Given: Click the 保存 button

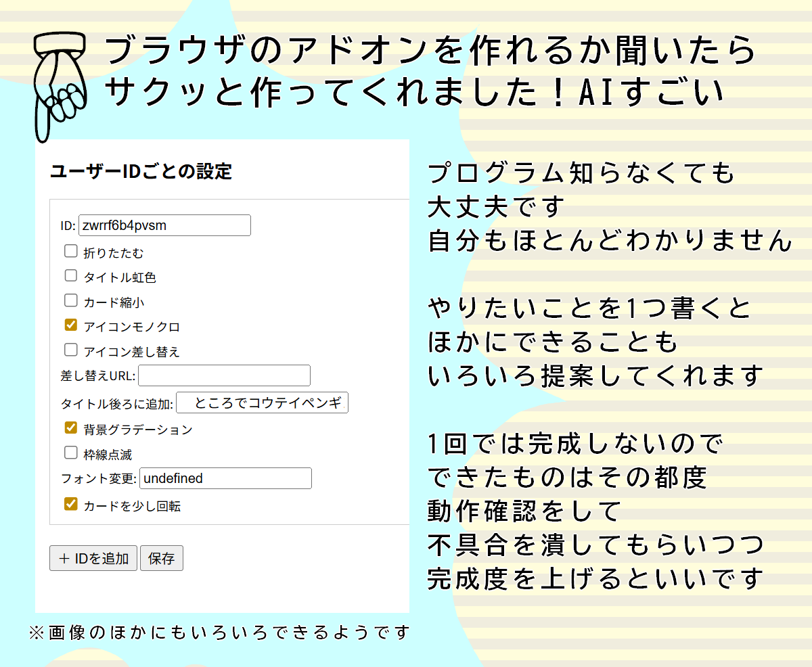Looking at the screenshot, I should [x=161, y=559].
